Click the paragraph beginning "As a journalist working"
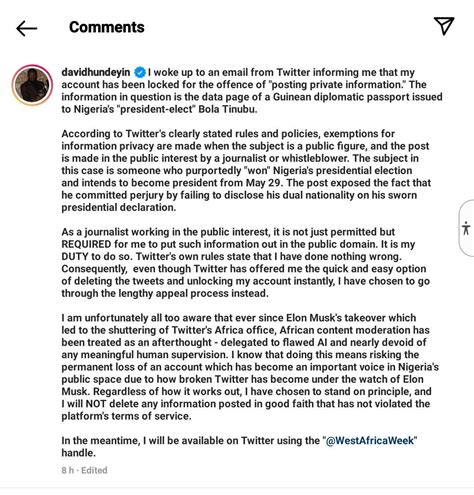 click(x=245, y=263)
